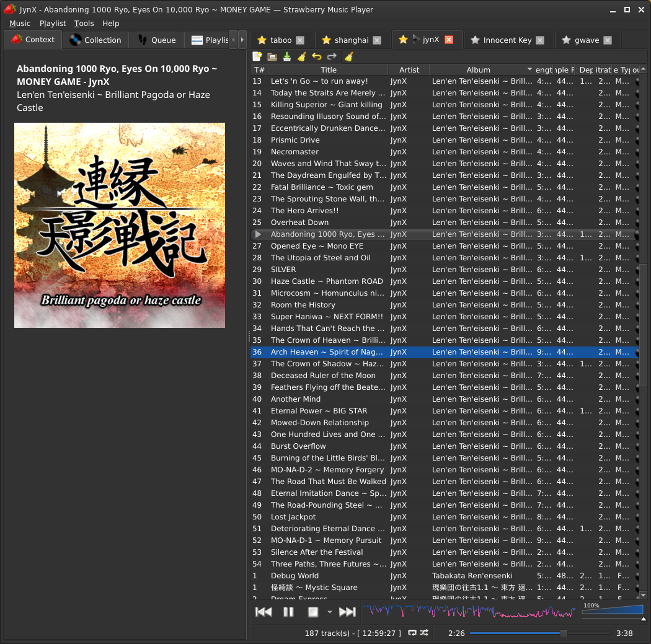Open the Tools menu

[84, 24]
